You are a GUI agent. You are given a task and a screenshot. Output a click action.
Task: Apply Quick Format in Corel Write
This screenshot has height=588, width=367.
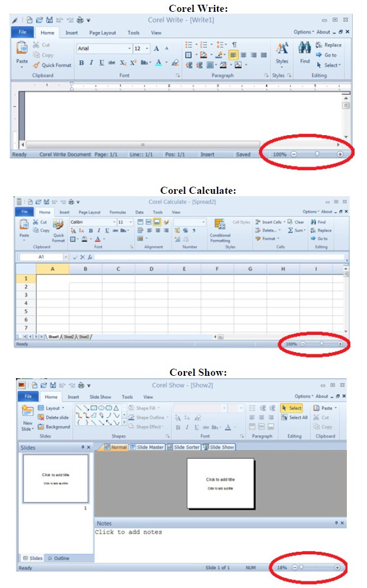(x=53, y=65)
